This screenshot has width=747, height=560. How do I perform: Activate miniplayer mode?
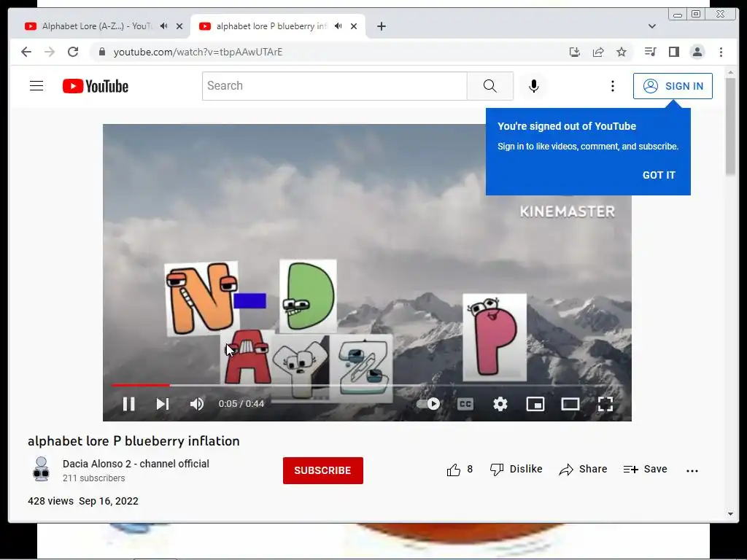click(x=535, y=404)
